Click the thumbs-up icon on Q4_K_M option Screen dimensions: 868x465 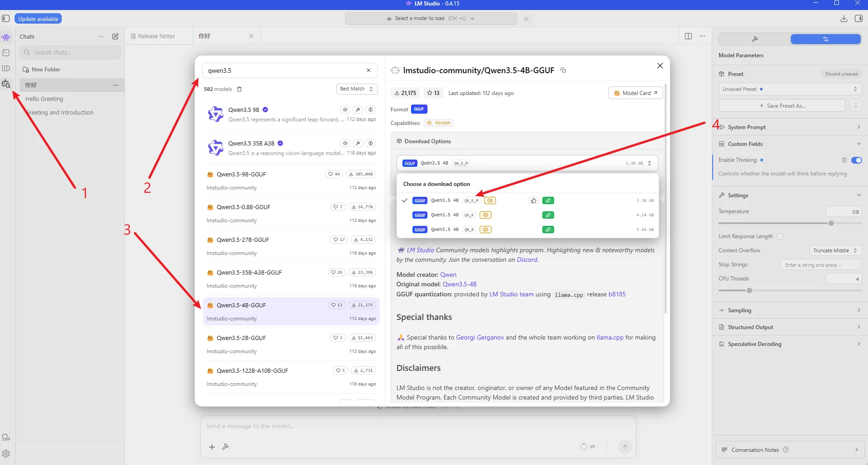tap(534, 200)
